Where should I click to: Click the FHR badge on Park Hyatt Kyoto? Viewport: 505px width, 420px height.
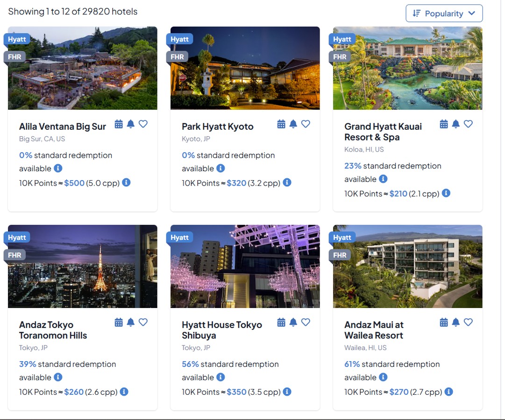[x=177, y=57]
